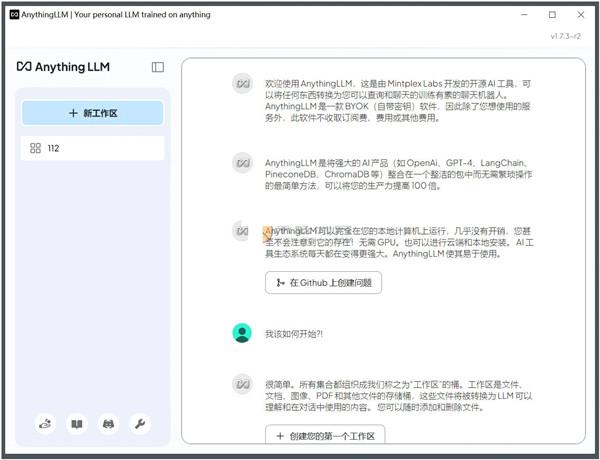Screen dimensions: 600x460
Task: Click the hand-with-heart support icon
Action: coord(45,424)
